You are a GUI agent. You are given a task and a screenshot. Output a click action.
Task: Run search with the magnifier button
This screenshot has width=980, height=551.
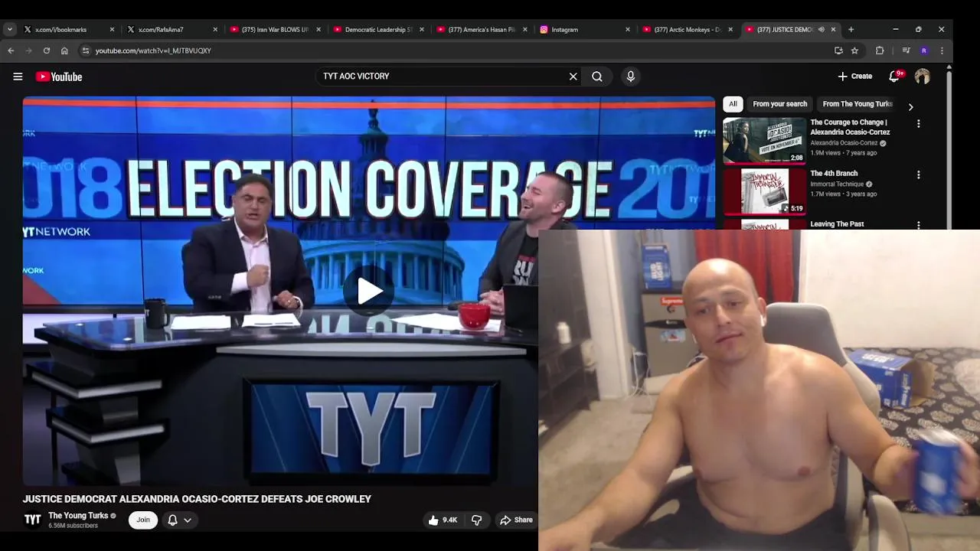coord(597,77)
